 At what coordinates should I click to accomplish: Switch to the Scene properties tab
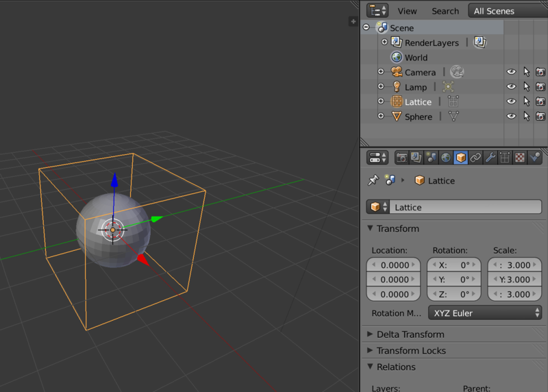pos(431,158)
